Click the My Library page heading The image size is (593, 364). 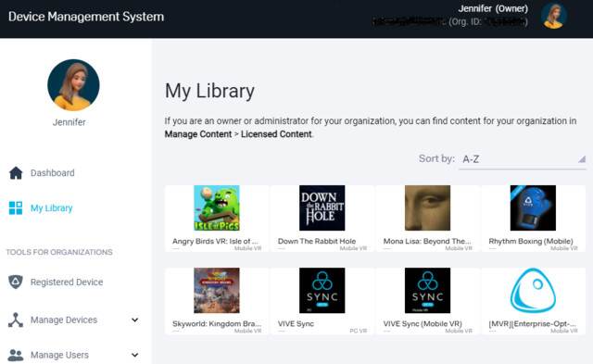pyautogui.click(x=210, y=91)
